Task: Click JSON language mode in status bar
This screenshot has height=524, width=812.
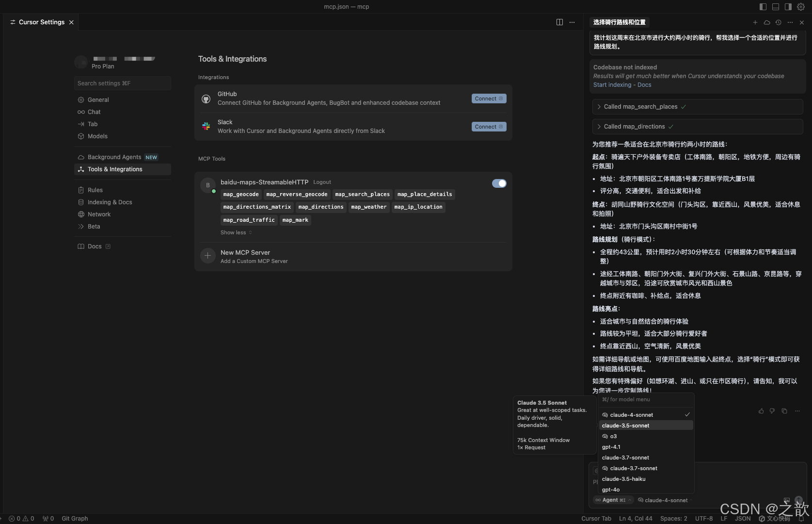Action: [x=743, y=518]
